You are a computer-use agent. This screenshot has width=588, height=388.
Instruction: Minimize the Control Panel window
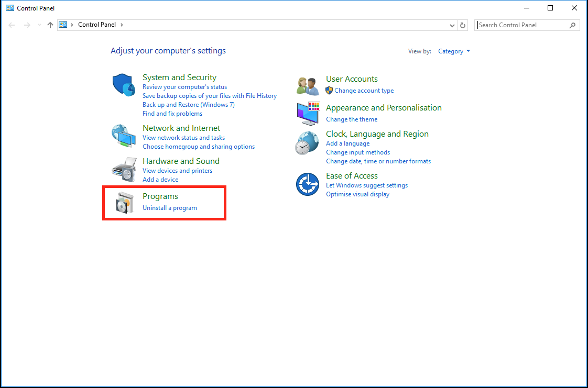[x=527, y=8]
